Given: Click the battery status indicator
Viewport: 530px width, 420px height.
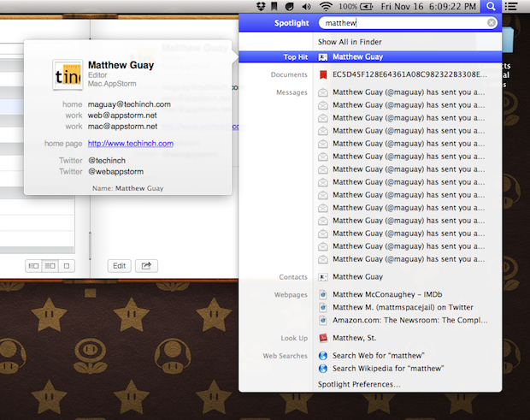Looking at the screenshot, I should tap(356, 7).
